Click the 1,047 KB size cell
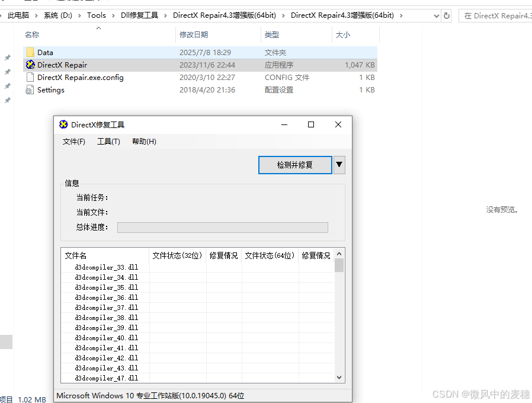The width and height of the screenshot is (532, 403). (360, 65)
